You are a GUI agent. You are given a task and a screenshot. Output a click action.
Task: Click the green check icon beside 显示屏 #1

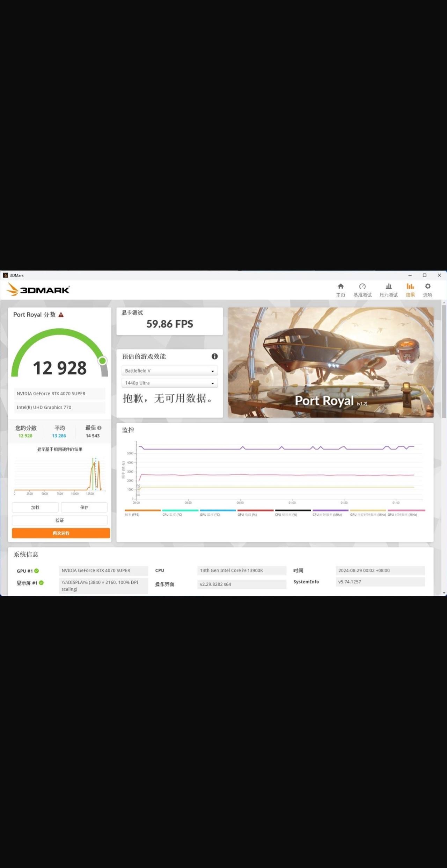pos(41,583)
